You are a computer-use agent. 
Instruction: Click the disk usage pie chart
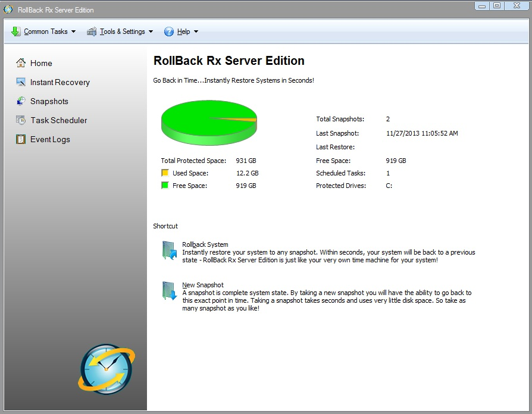[x=209, y=123]
